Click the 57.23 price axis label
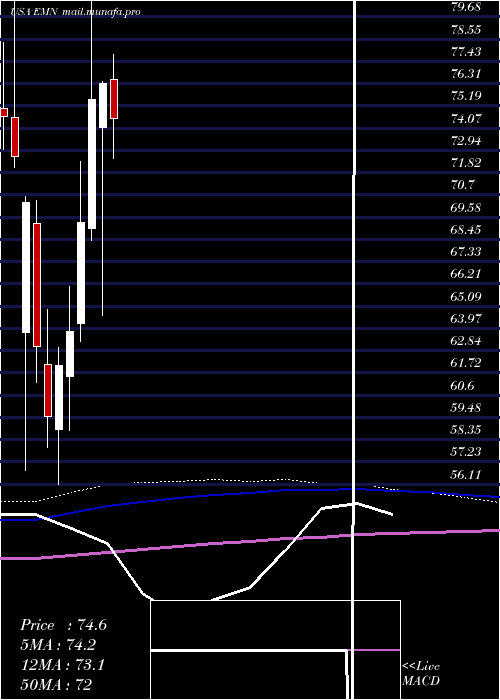This screenshot has height=700, width=500. (x=467, y=452)
